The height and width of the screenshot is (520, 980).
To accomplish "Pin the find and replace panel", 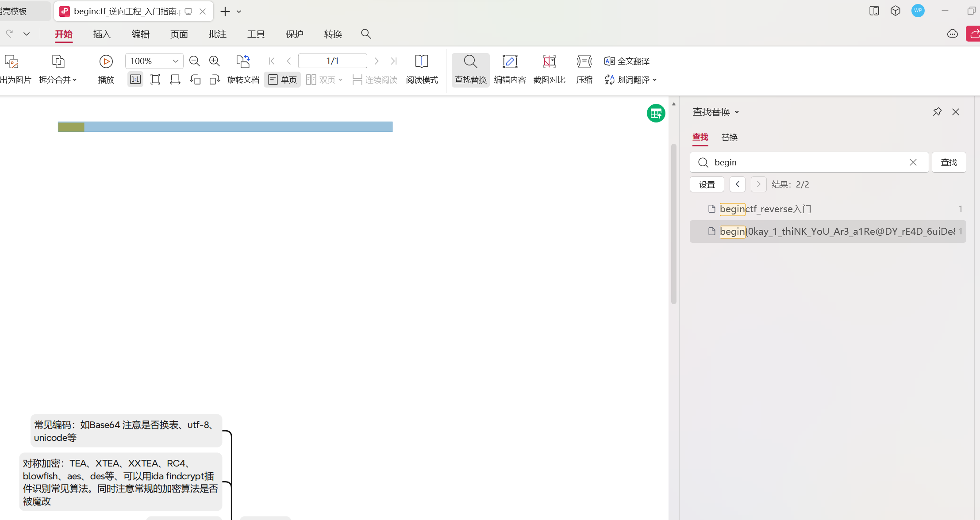I will (x=937, y=112).
